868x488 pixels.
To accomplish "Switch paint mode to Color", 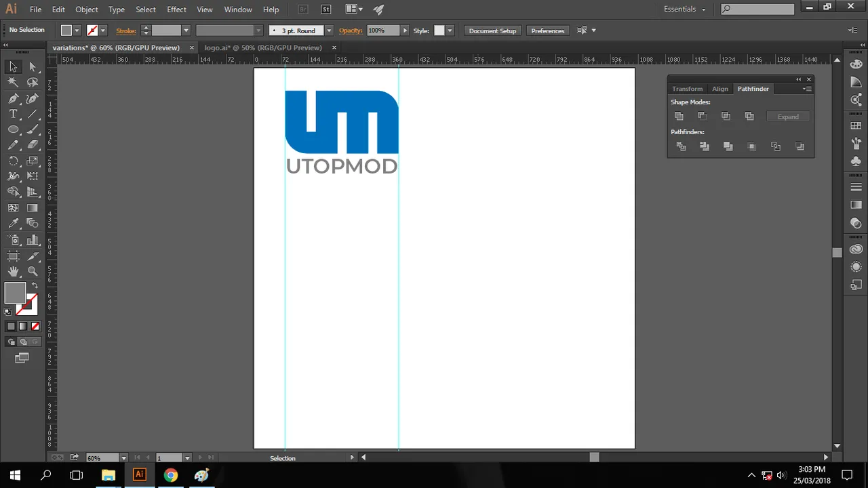I will (11, 326).
